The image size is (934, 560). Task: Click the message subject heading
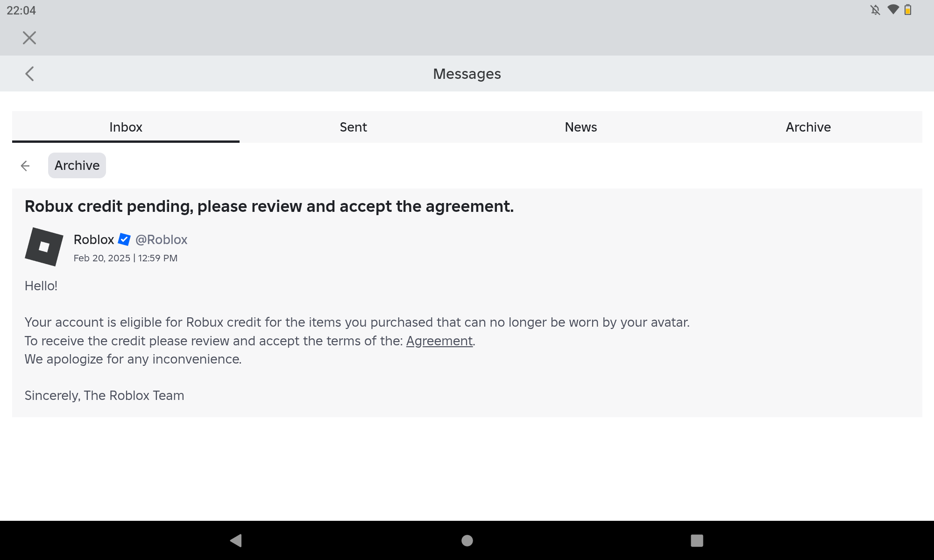point(269,206)
